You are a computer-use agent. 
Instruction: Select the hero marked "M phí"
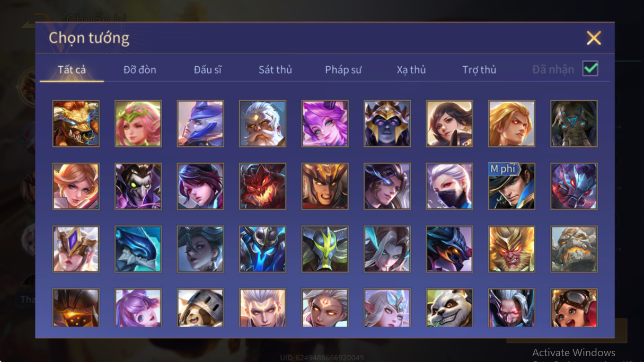tap(511, 186)
